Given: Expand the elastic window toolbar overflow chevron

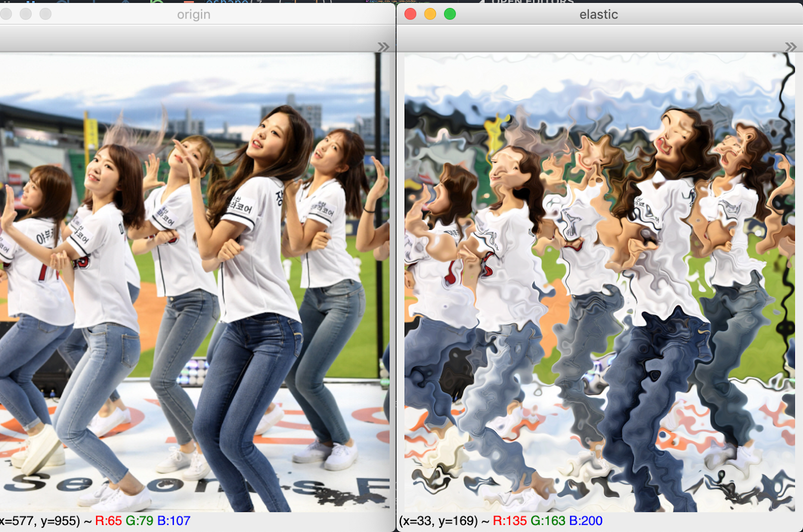Looking at the screenshot, I should coord(791,47).
